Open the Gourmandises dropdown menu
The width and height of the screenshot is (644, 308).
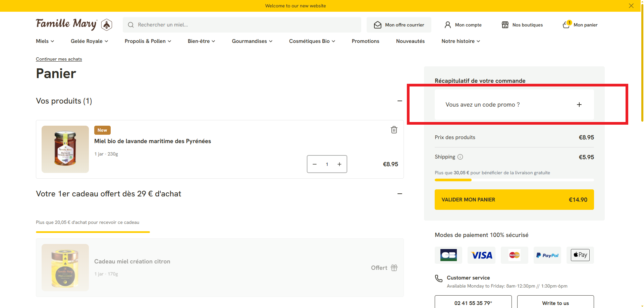coord(252,41)
